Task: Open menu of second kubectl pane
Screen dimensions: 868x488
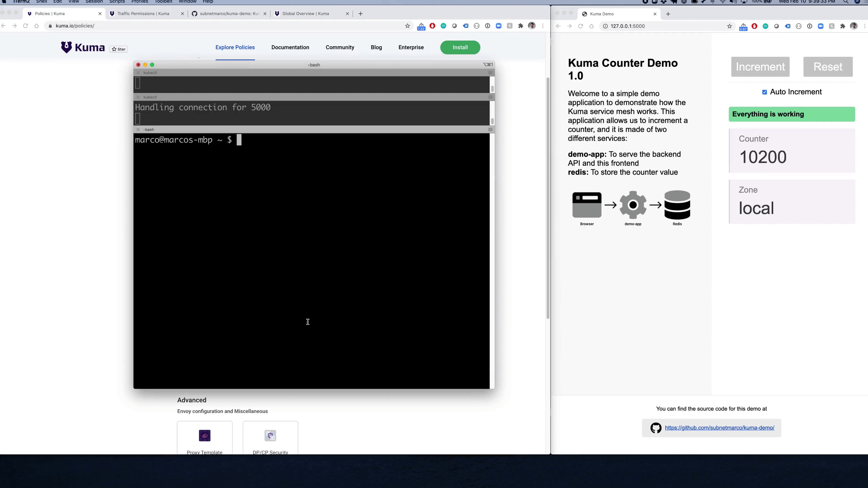Action: point(490,97)
